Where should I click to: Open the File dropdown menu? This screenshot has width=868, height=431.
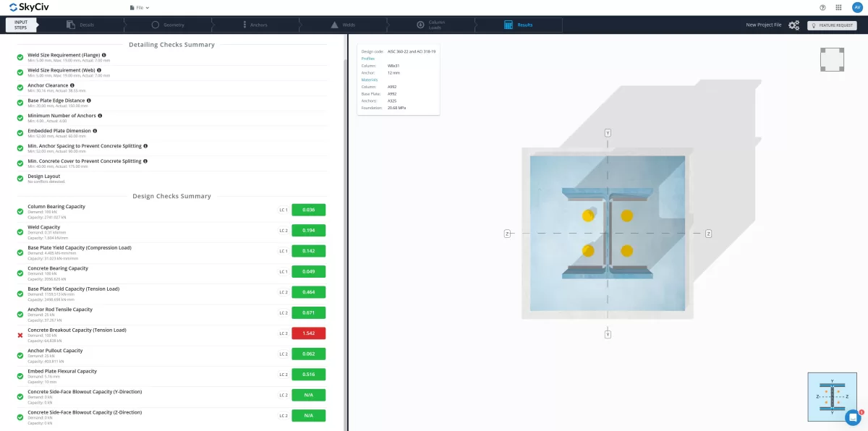click(x=140, y=7)
